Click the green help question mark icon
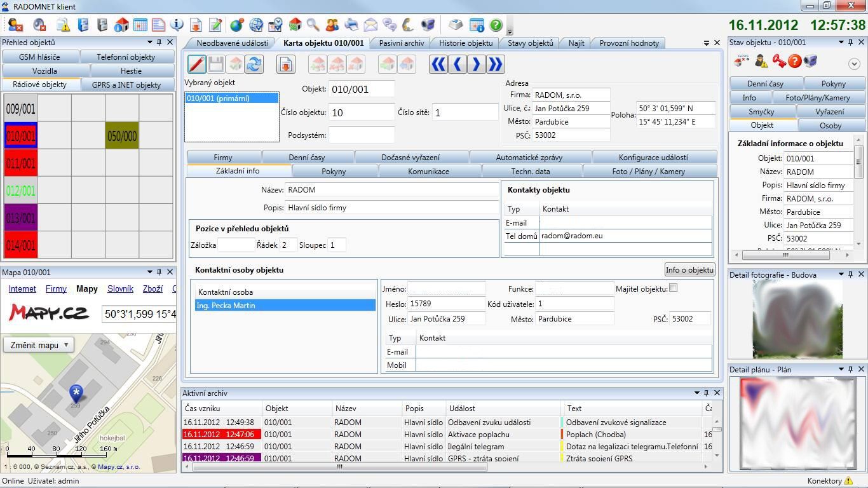The height and width of the screenshot is (488, 868). pyautogui.click(x=496, y=25)
